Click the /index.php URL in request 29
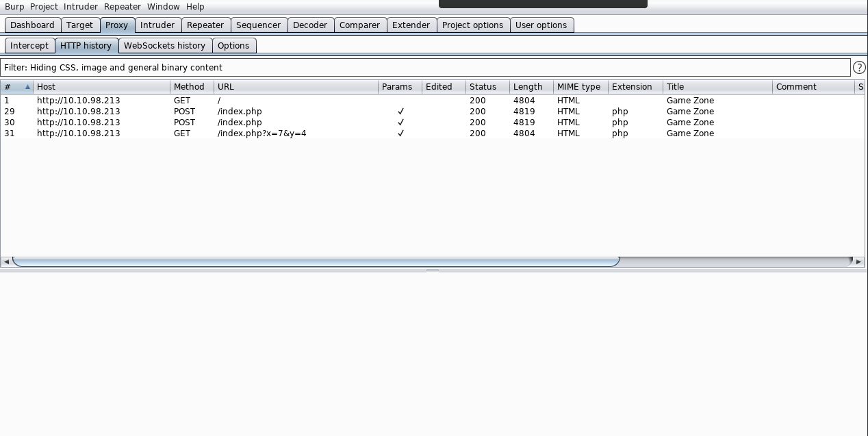868x436 pixels. tap(240, 112)
